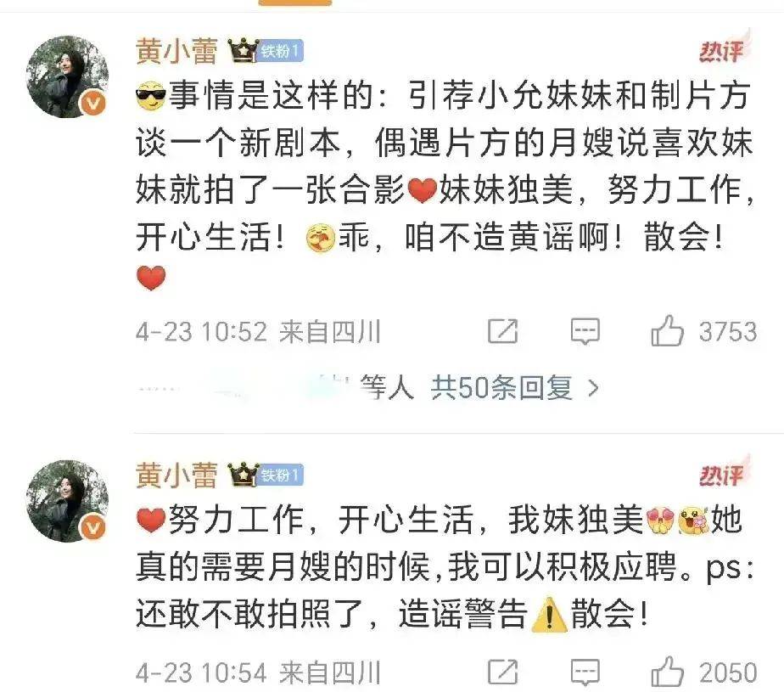This screenshot has height=692, width=784.
Task: Like the comment with 3753 likes
Action: coord(667,330)
